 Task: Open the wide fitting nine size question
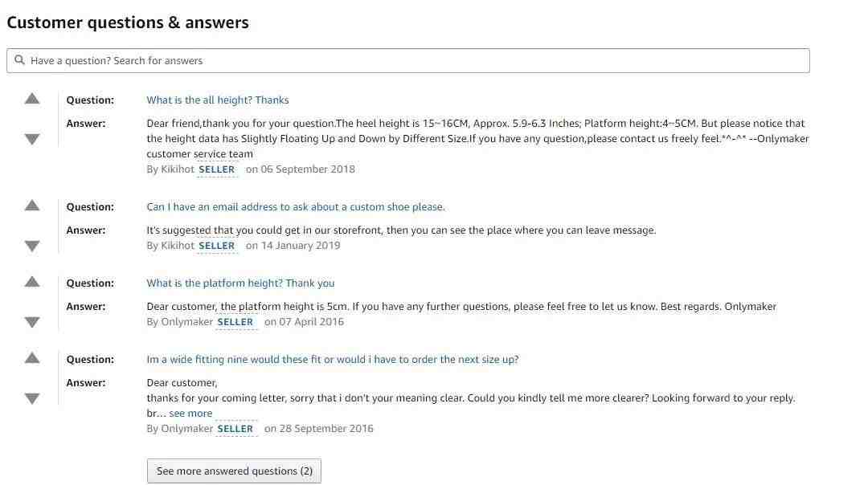[x=333, y=360]
